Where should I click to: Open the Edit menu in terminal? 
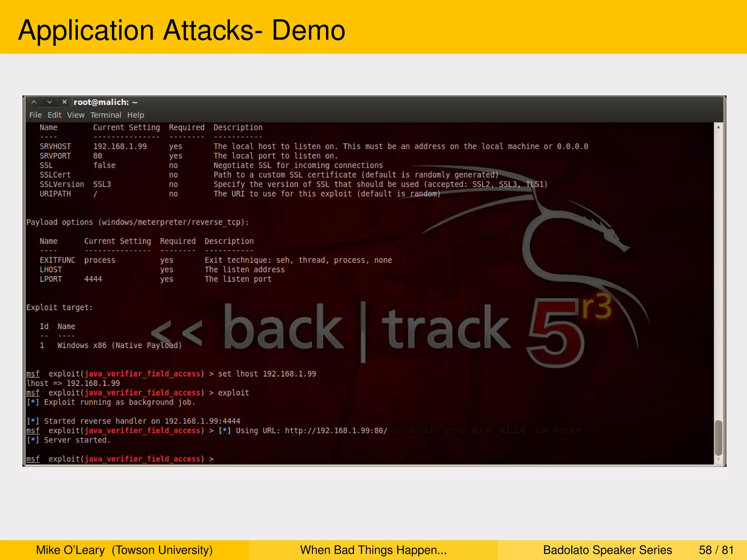pyautogui.click(x=54, y=115)
